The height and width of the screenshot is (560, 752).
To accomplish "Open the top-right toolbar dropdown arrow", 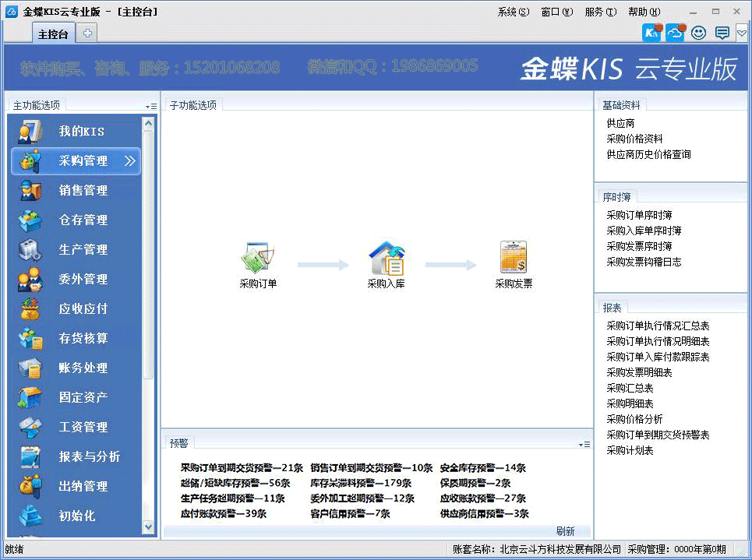I will click(742, 33).
